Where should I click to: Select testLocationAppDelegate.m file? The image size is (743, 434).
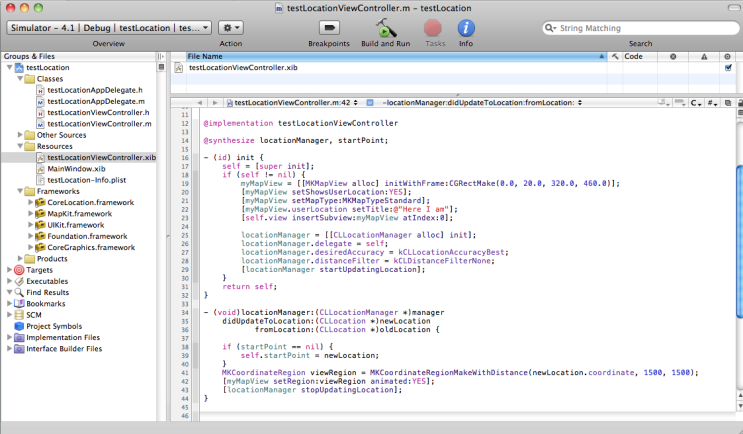click(96, 101)
